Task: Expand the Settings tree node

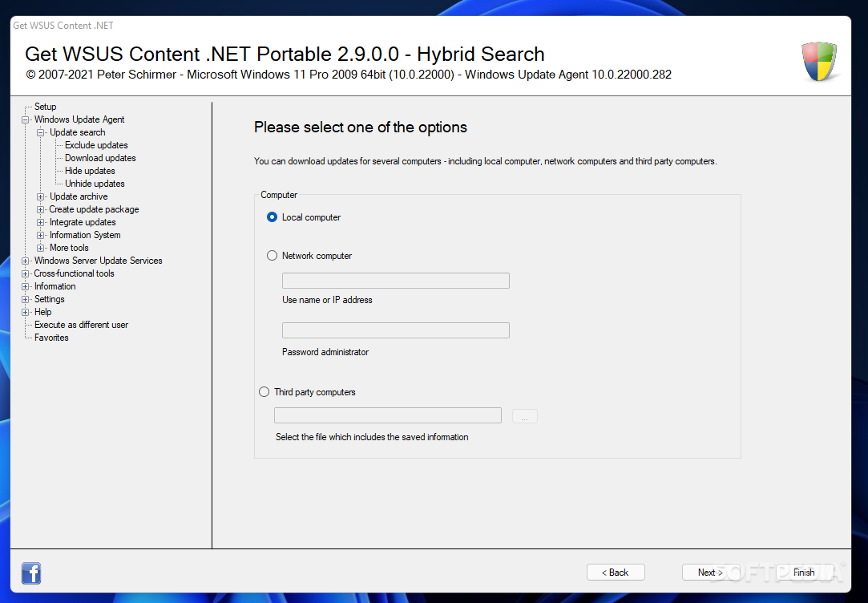Action: click(x=25, y=299)
